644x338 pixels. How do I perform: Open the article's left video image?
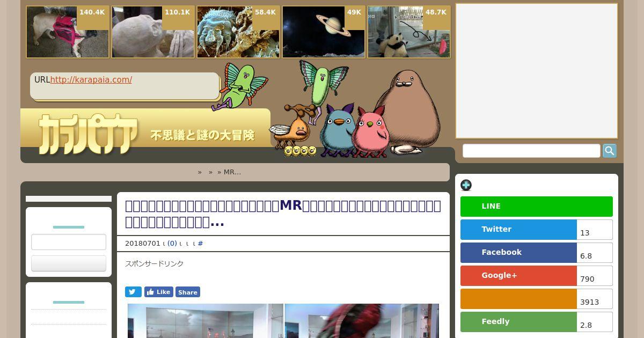(x=206, y=321)
